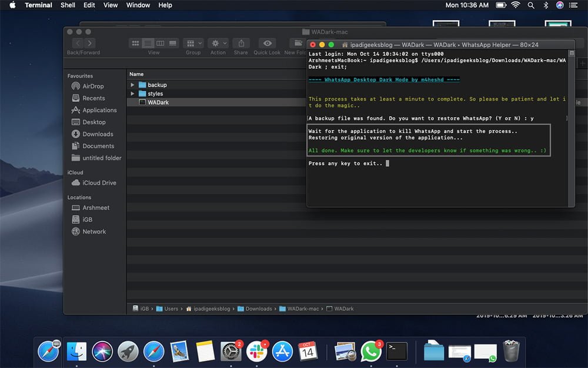Open the Terminal app menu

tap(38, 5)
